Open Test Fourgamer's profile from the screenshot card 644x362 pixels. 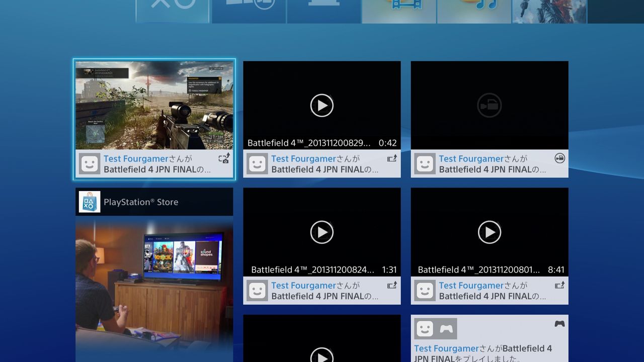pos(136,159)
